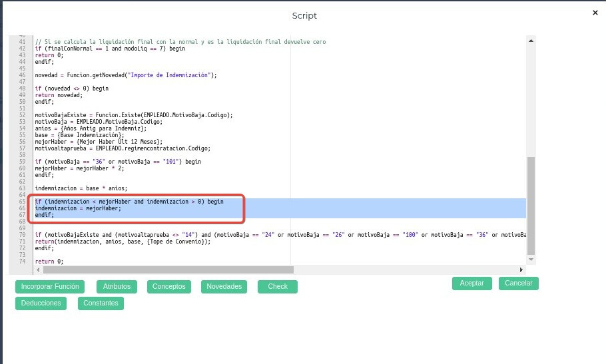This screenshot has height=364, width=606.
Task: Click the Novedades button
Action: click(224, 286)
